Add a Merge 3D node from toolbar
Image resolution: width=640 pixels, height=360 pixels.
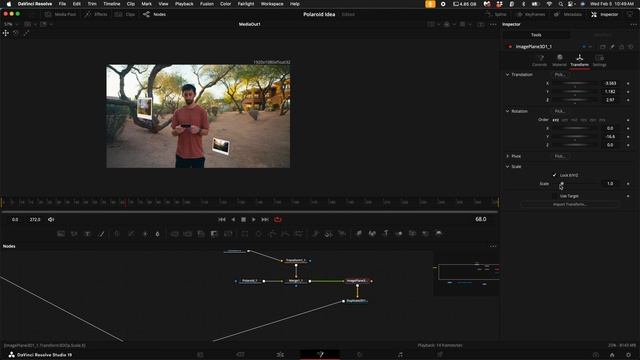click(x=399, y=233)
